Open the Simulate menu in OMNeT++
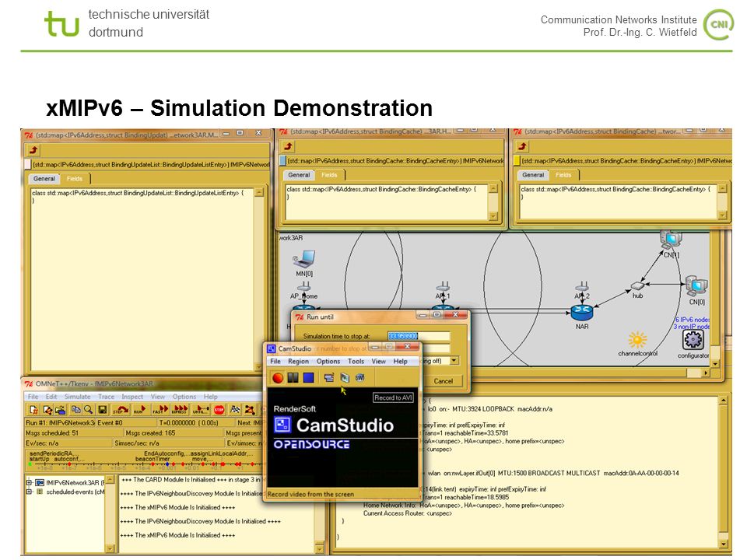The width and height of the screenshot is (747, 560). [77, 396]
